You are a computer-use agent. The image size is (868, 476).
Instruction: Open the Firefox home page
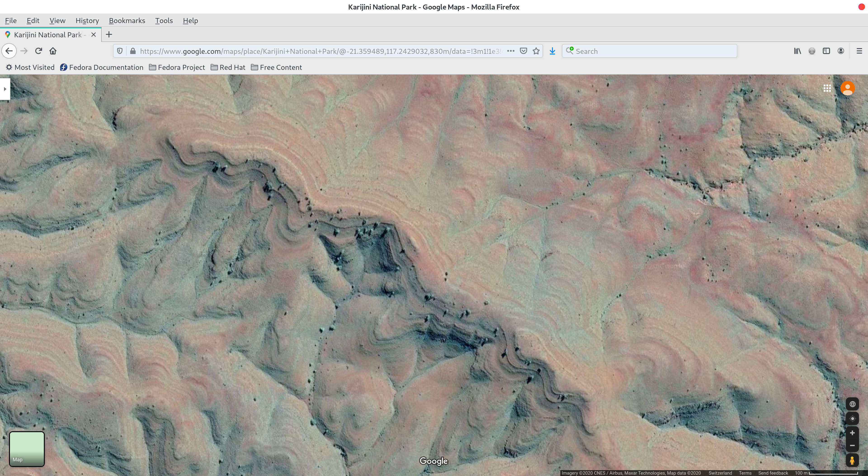click(53, 51)
